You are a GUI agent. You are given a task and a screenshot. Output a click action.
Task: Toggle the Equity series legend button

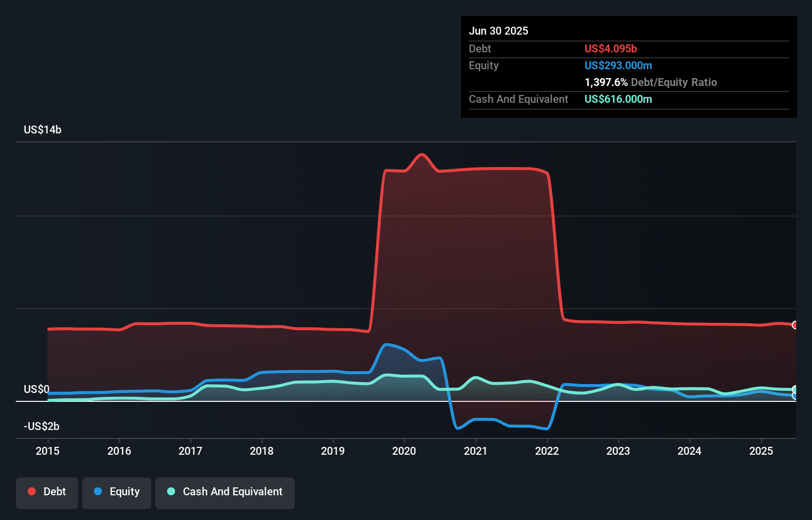point(117,493)
